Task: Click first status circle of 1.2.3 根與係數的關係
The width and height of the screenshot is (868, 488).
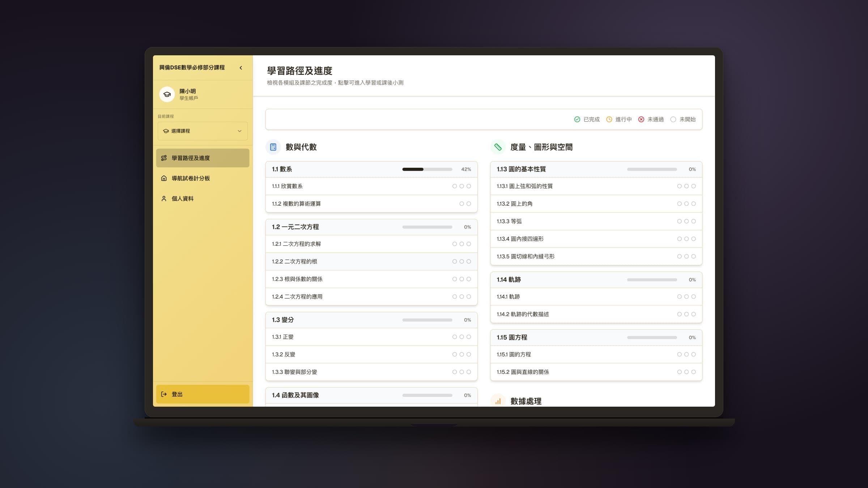Action: point(455,279)
